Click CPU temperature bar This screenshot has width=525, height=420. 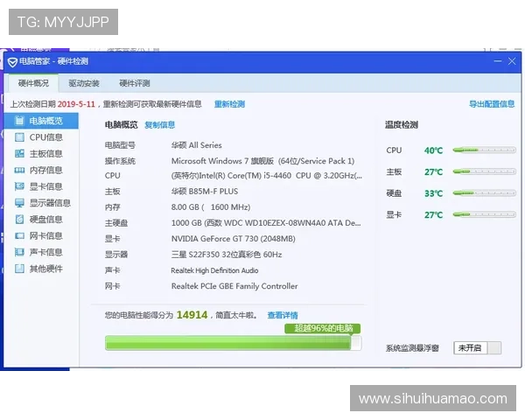pyautogui.click(x=484, y=150)
